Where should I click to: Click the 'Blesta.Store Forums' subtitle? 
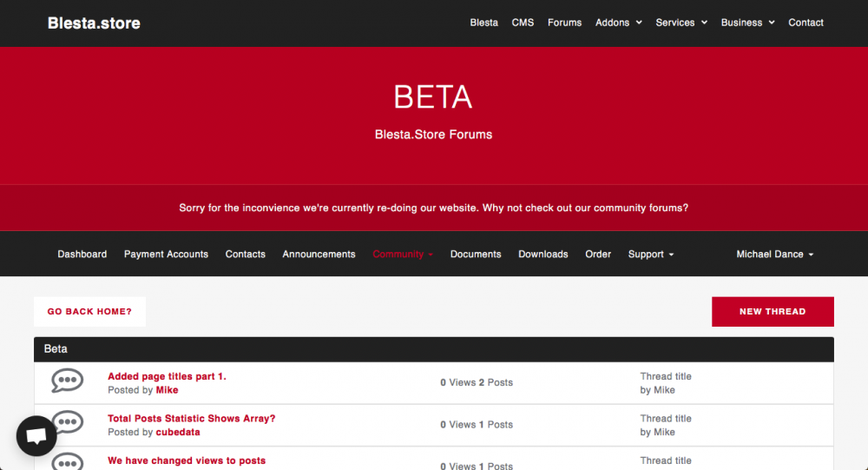[x=433, y=135]
